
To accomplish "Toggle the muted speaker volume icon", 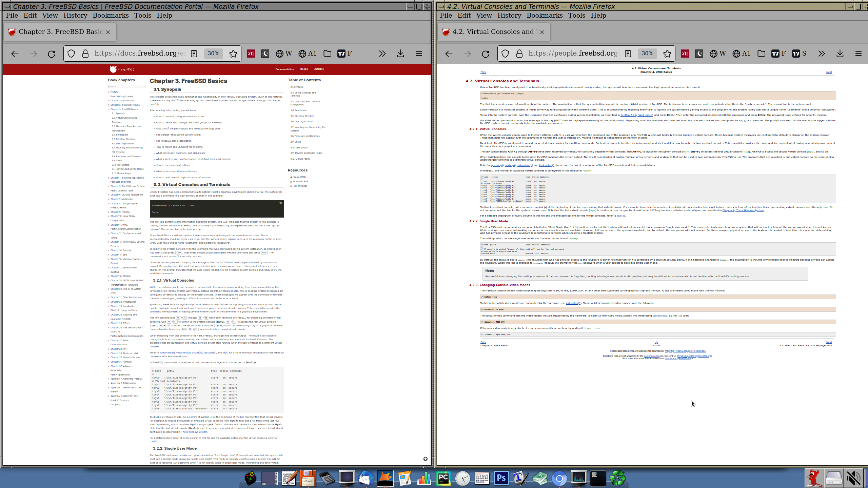I will coord(854,478).
